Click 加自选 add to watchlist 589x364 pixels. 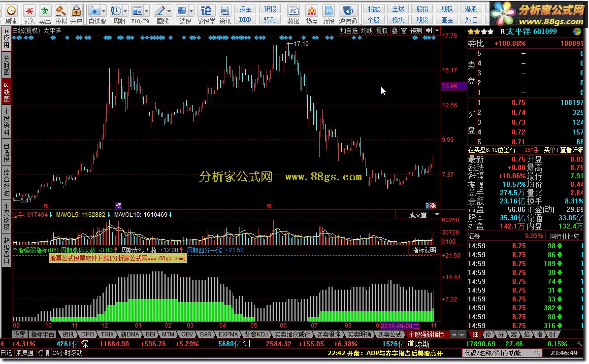coord(349,31)
